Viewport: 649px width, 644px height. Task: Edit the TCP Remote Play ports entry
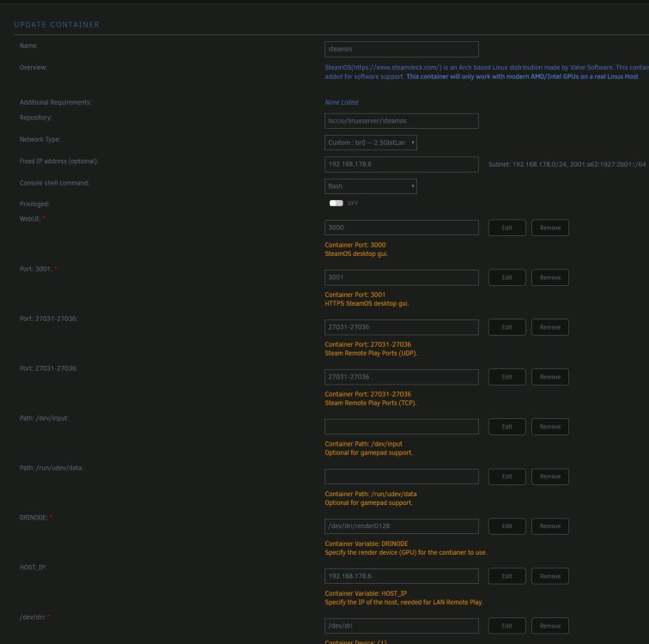point(507,377)
